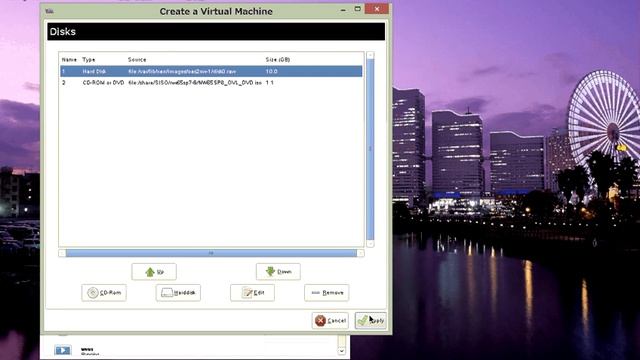Screen dimensions: 640x360
Task: Click the horizontal scrollbar left arrow
Action: [x=62, y=253]
